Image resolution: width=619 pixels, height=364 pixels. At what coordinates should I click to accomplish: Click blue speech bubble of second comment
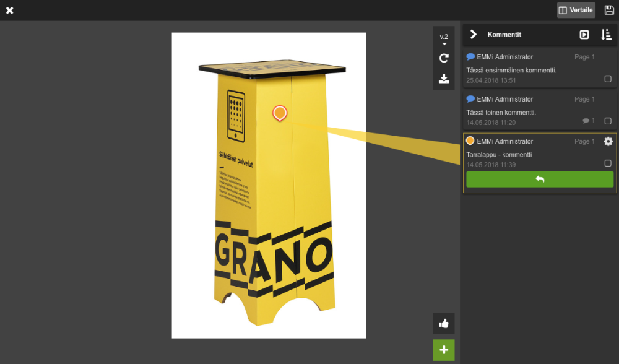tap(470, 98)
